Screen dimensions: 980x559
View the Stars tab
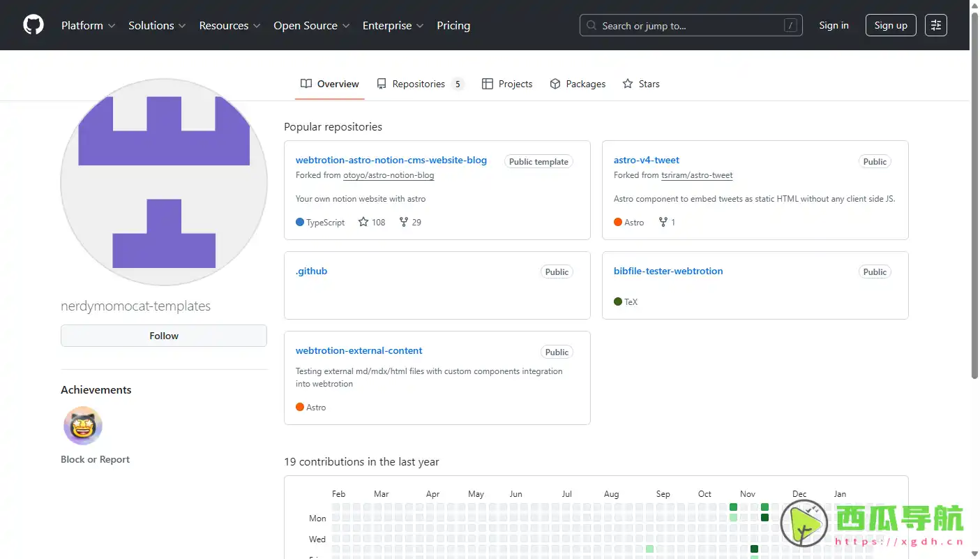point(641,84)
